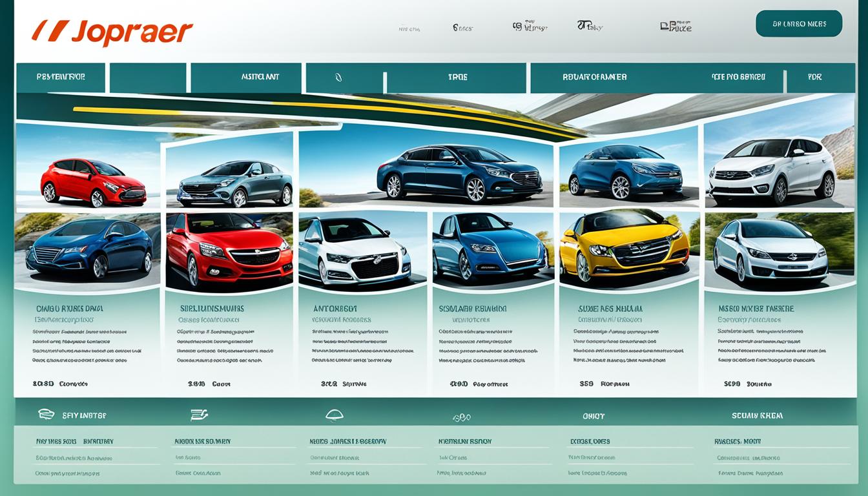868x496 pixels.
Task: Click the $59 price under the yellow car card
Action: click(x=586, y=384)
